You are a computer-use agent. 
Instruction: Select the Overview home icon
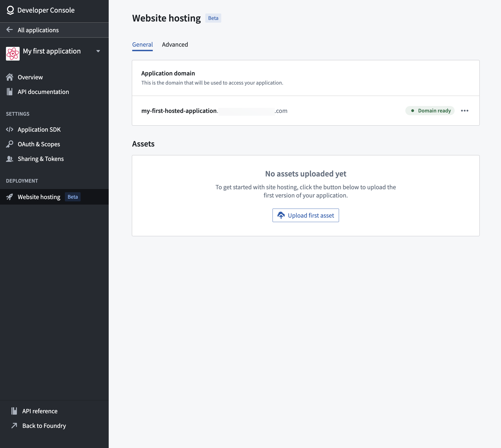[x=10, y=77]
